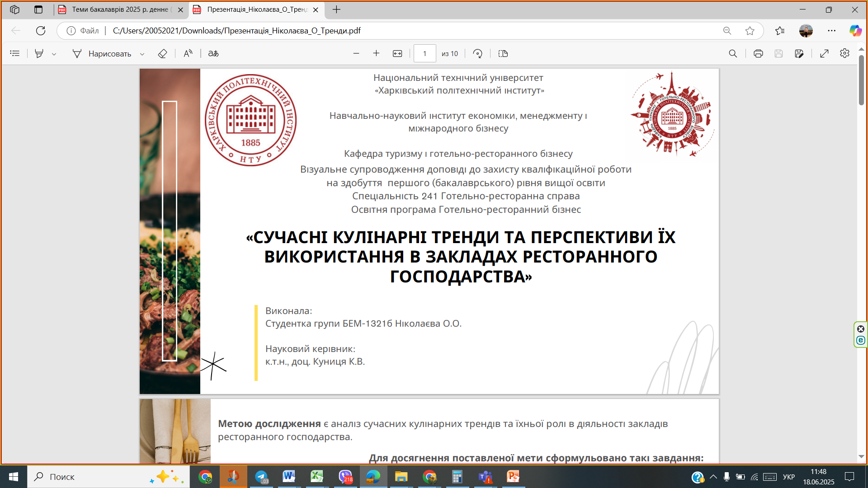868x488 pixels.
Task: Click the page number input field
Action: coord(425,53)
